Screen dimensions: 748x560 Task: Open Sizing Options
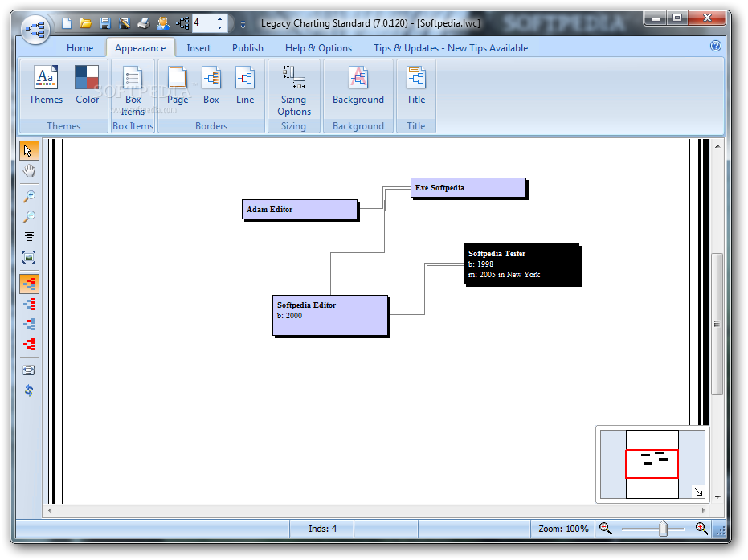coord(294,91)
